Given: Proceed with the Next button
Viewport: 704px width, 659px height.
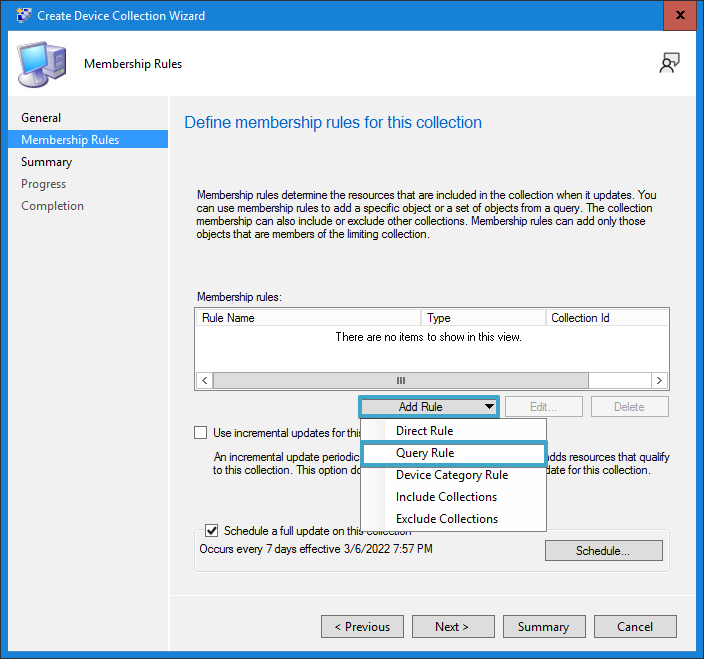Looking at the screenshot, I should click(453, 626).
